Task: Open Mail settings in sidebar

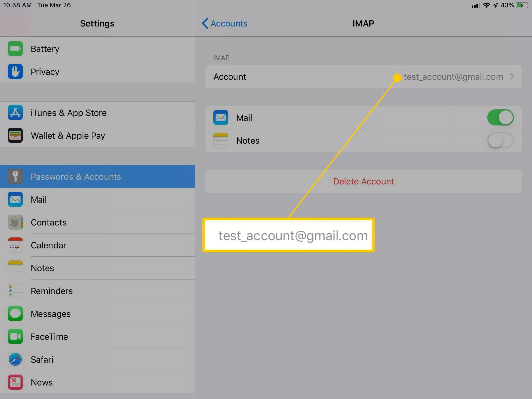Action: pyautogui.click(x=97, y=199)
